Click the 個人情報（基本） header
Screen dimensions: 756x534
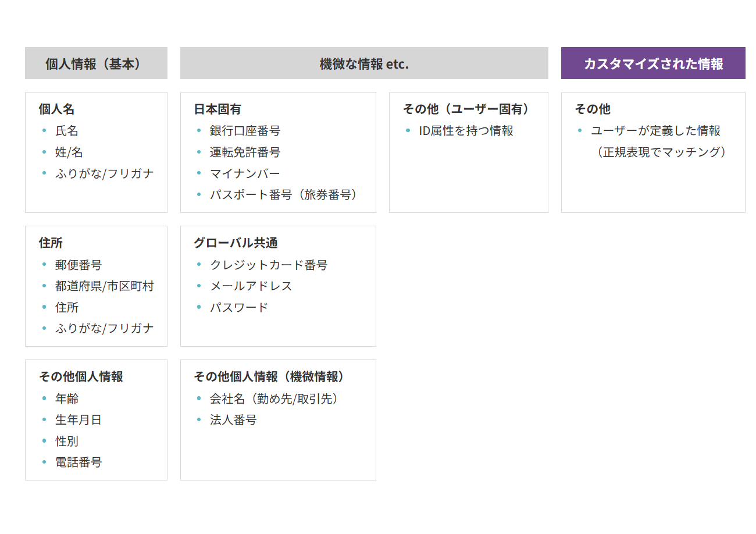[96, 63]
